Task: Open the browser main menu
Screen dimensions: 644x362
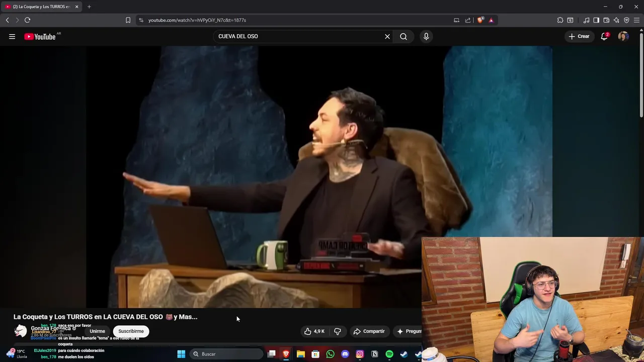Action: [637, 20]
